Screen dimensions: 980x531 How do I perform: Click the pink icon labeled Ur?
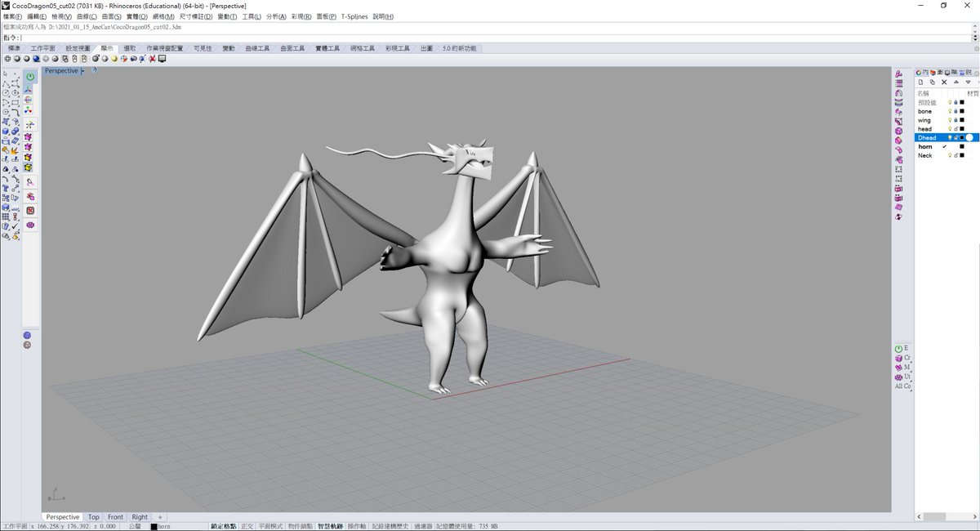tap(898, 377)
